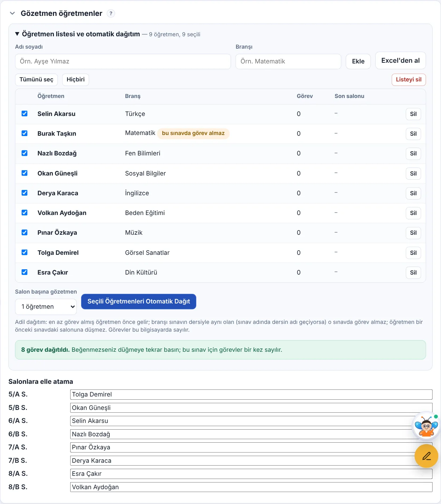Screen dimensions: 441x504
Task: Click the orange pencil edit icon
Action: 426,456
